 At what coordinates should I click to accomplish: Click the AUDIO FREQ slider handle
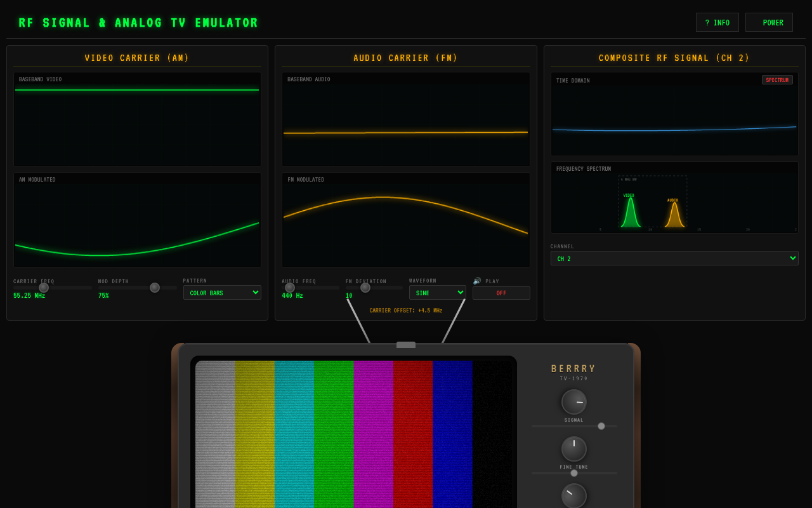[x=290, y=288]
